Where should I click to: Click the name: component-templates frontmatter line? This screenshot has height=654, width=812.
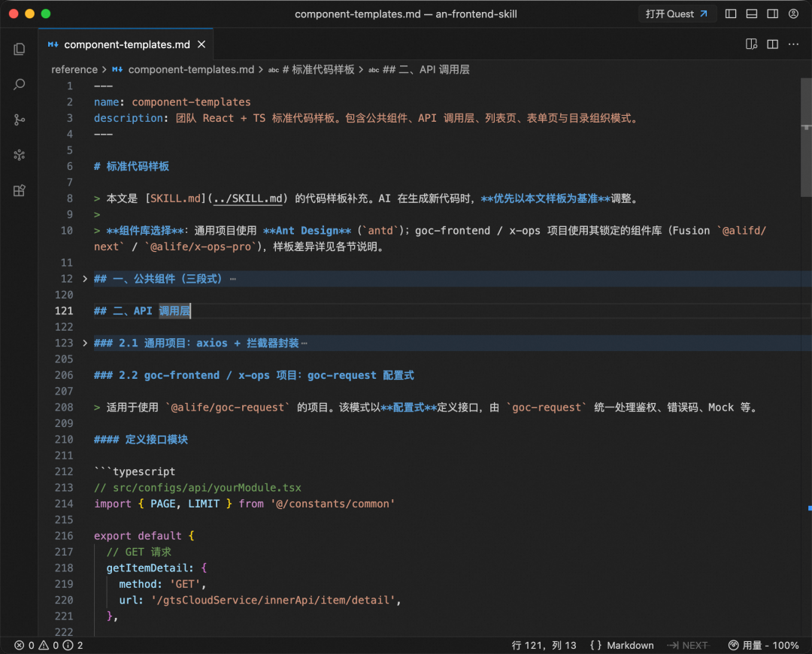coord(172,102)
